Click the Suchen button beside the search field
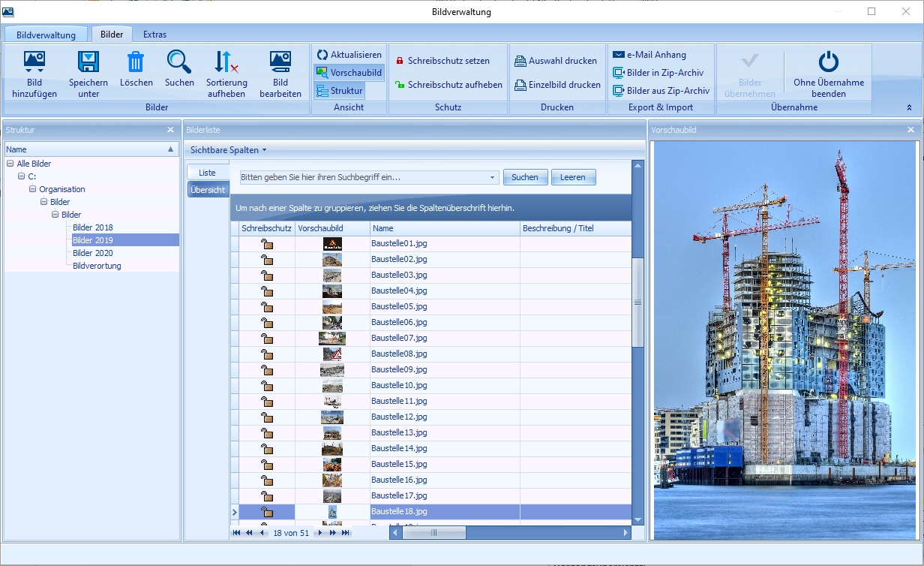 click(x=525, y=177)
